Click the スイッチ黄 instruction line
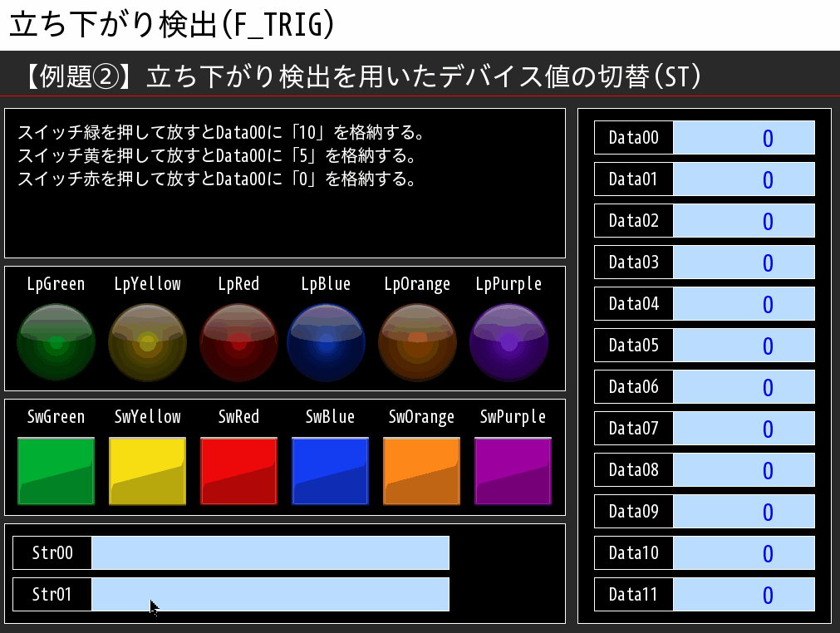This screenshot has height=633, width=840. click(217, 156)
